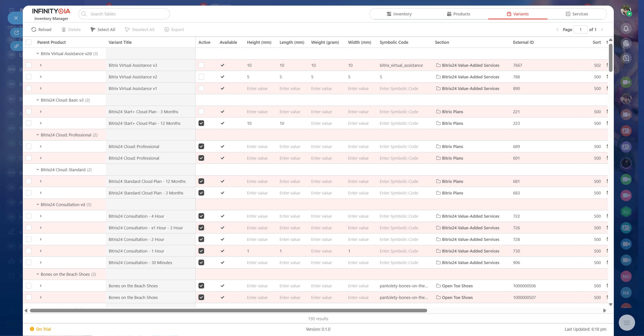Screen dimensions: 644x336
Task: Click the Deselect All button
Action: 139,29
